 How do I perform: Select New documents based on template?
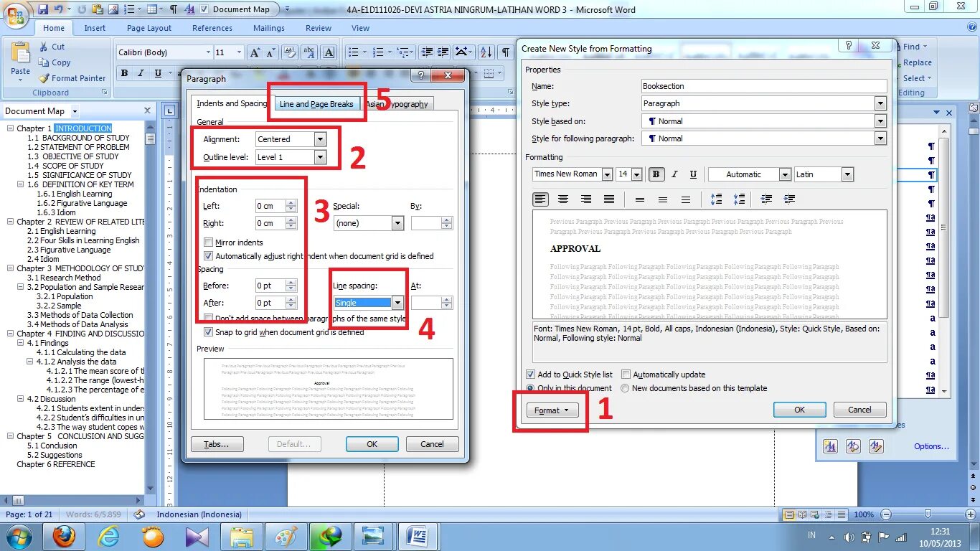click(626, 388)
